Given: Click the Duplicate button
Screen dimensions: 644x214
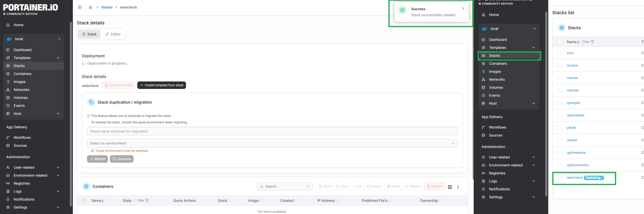Looking at the screenshot, I should 122,159.
